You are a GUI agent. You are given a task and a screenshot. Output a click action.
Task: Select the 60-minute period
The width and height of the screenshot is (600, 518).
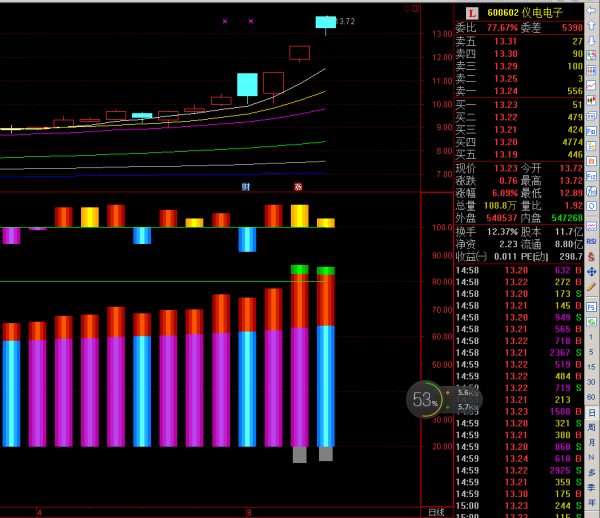coord(592,397)
